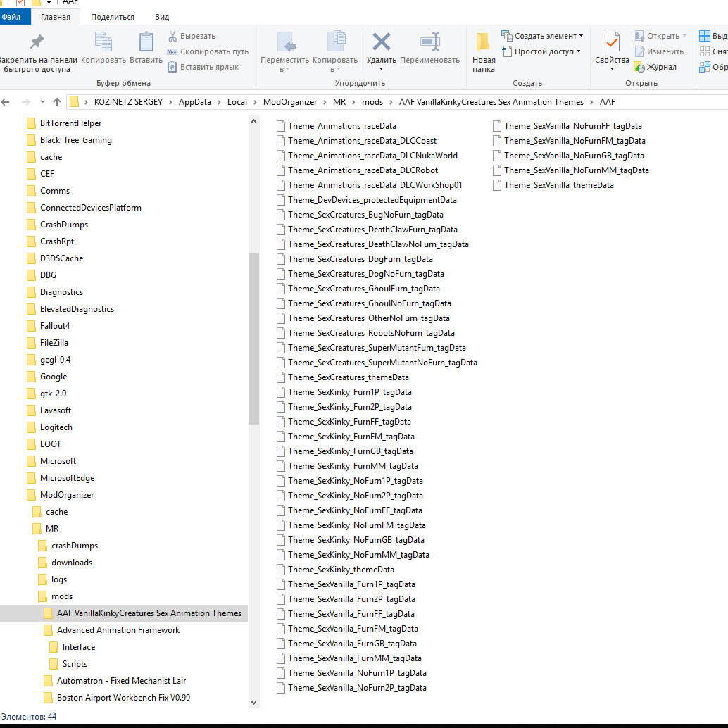Select the Theme_Animations_raceData file icon
The image size is (728, 728).
(280, 126)
